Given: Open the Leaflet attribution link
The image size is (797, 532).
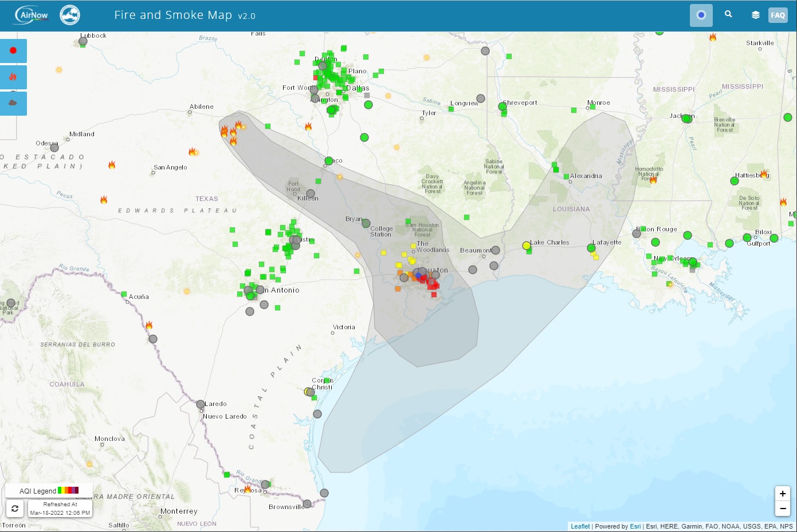Looking at the screenshot, I should coord(580,526).
